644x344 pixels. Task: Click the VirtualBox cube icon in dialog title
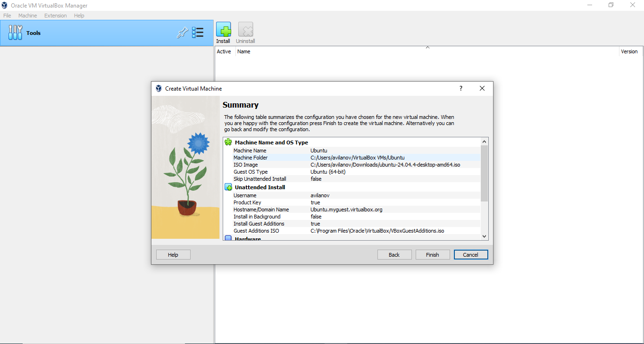pos(159,88)
